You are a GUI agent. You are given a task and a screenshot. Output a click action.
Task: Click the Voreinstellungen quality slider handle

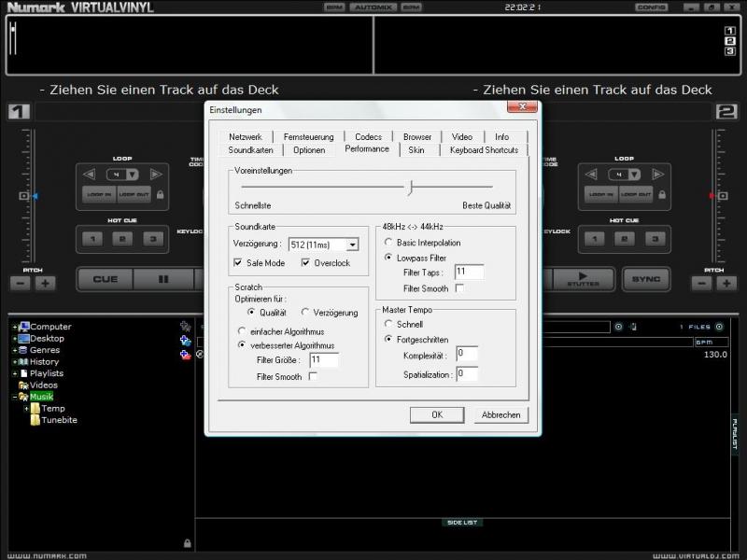tap(410, 188)
